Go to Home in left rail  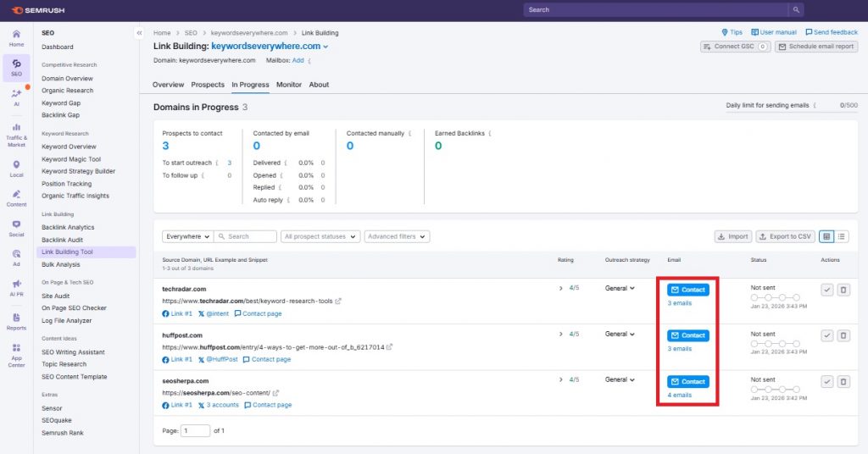16,38
